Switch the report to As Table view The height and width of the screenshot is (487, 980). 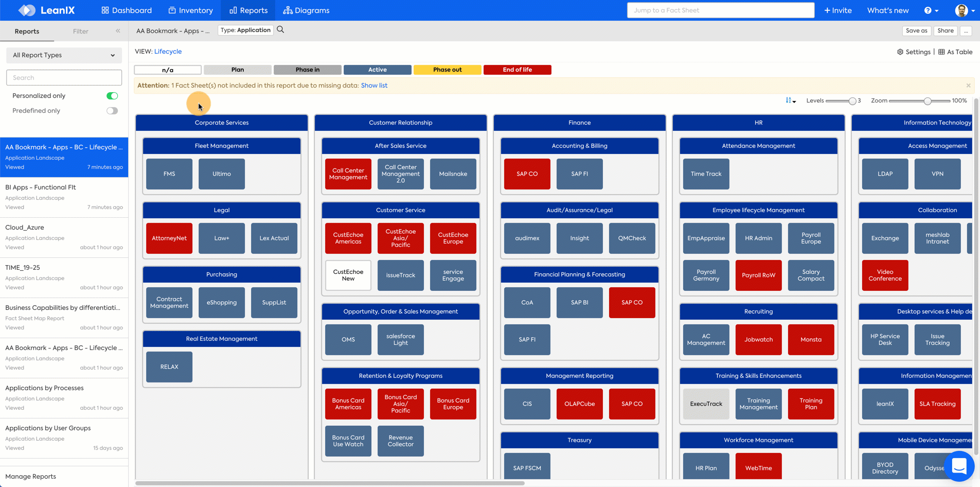click(955, 52)
